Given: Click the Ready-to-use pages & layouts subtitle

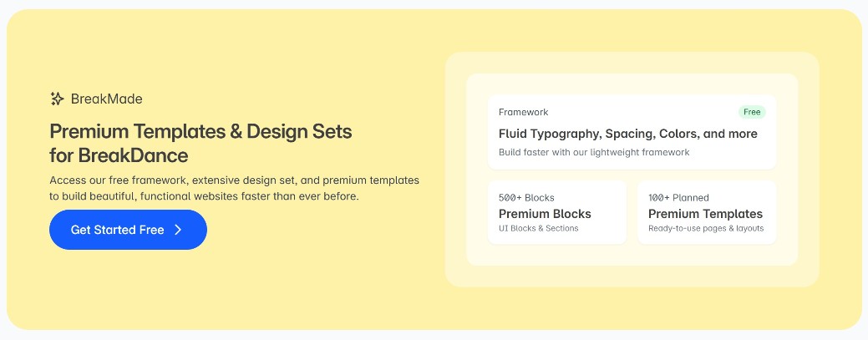Looking at the screenshot, I should pyautogui.click(x=705, y=228).
